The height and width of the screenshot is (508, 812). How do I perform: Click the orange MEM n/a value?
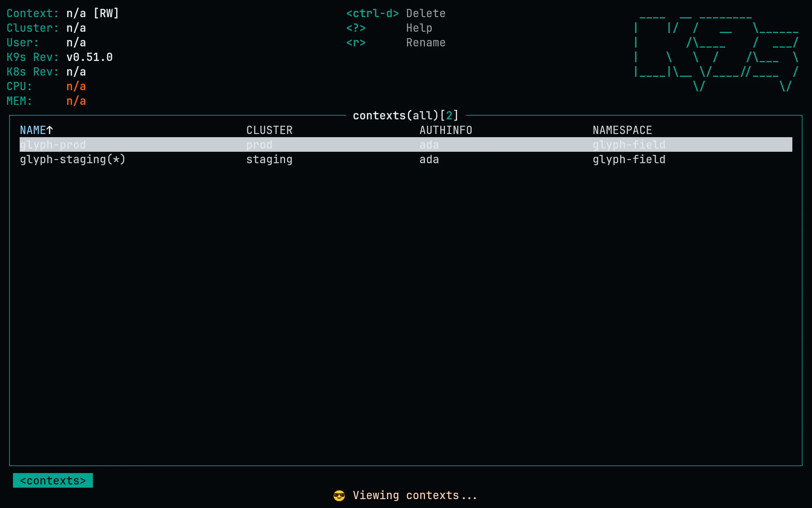pos(76,101)
